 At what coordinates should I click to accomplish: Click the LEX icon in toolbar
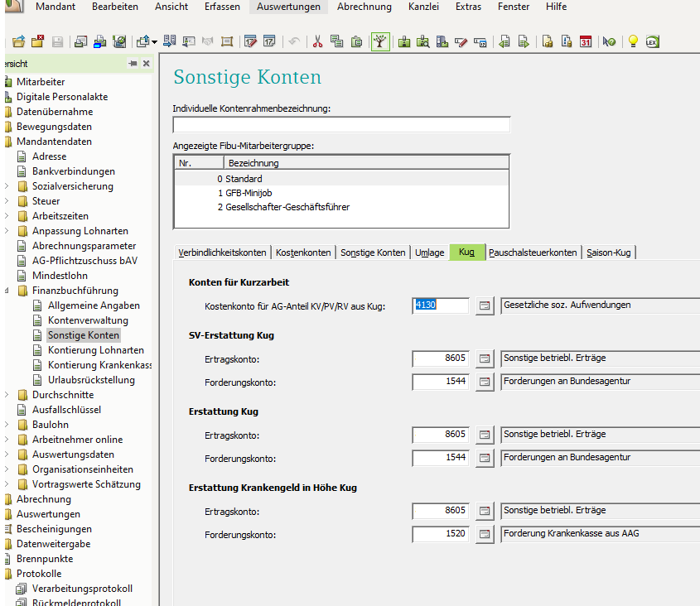[x=652, y=41]
